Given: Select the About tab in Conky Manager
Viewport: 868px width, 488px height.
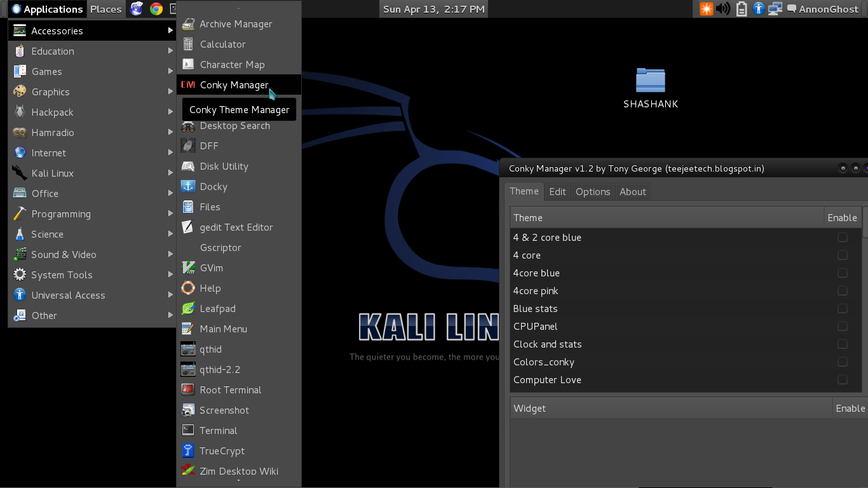Looking at the screenshot, I should 632,191.
